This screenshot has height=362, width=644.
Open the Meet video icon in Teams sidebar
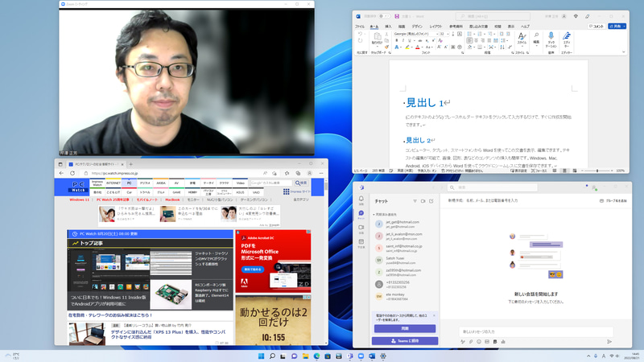coord(361,228)
